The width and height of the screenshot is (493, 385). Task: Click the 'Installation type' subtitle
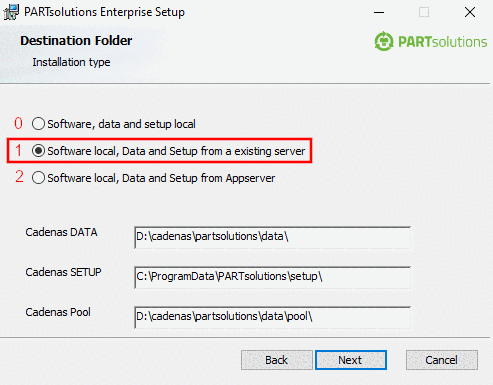(x=71, y=62)
